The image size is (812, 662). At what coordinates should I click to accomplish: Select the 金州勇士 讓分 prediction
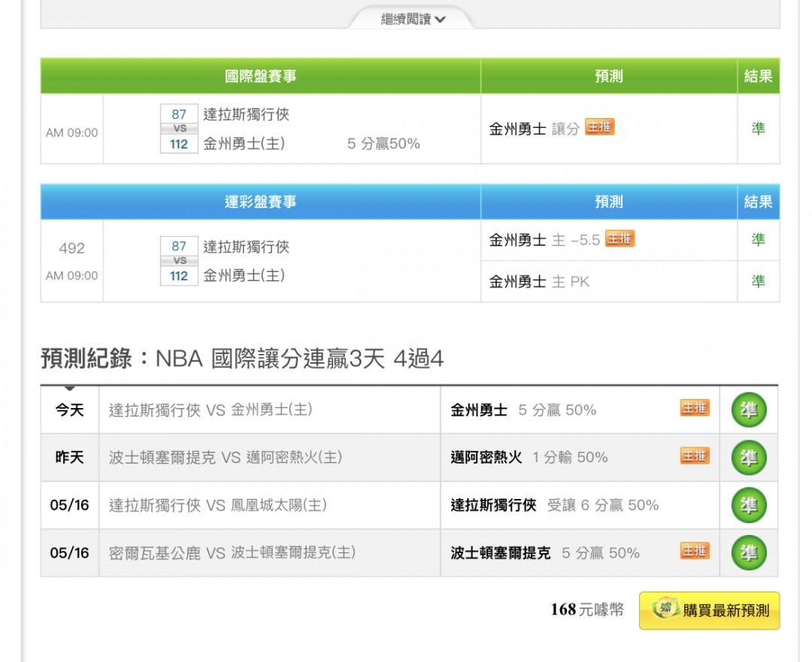(x=534, y=128)
